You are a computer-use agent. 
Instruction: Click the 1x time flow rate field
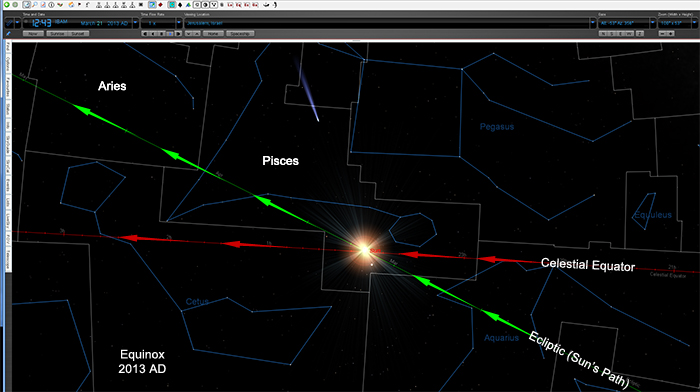click(x=158, y=23)
